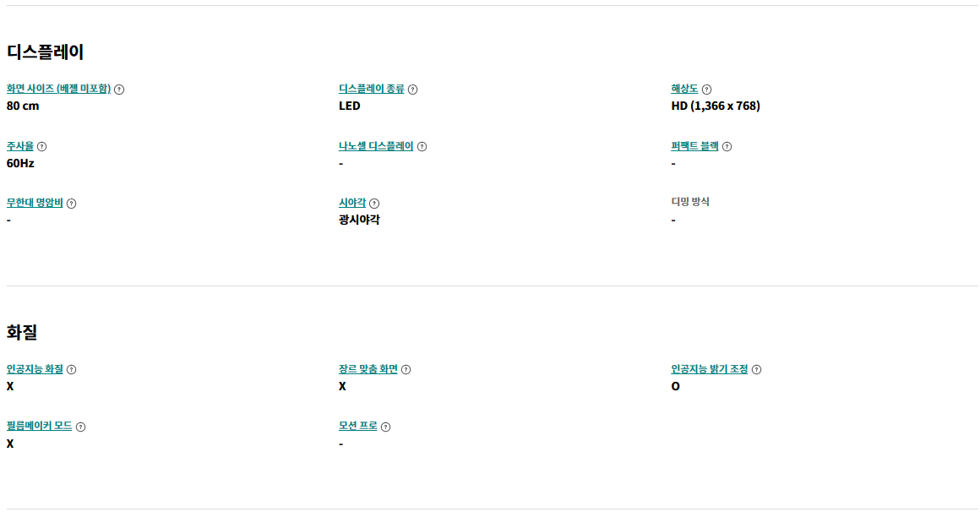
Task: Click the help icon next to 모션 프로
Action: click(x=385, y=427)
